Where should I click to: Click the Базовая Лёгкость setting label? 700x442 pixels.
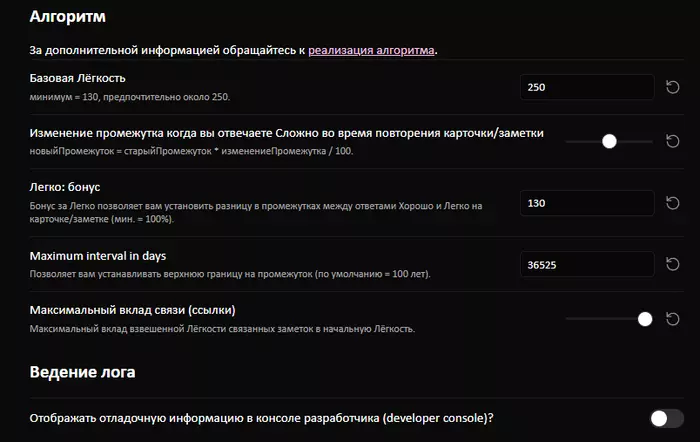click(x=77, y=78)
